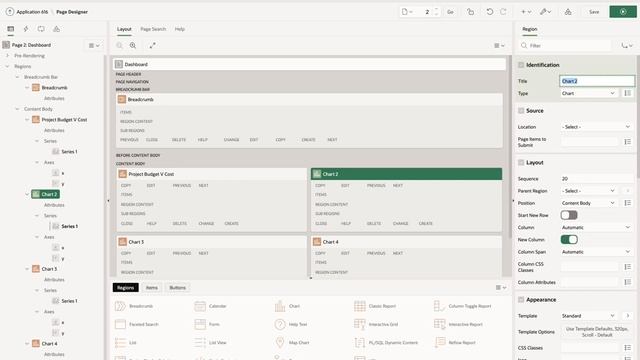Viewport: 640px width, 360px height.
Task: Open Column CSS Classes picker icon
Action: (x=627, y=267)
